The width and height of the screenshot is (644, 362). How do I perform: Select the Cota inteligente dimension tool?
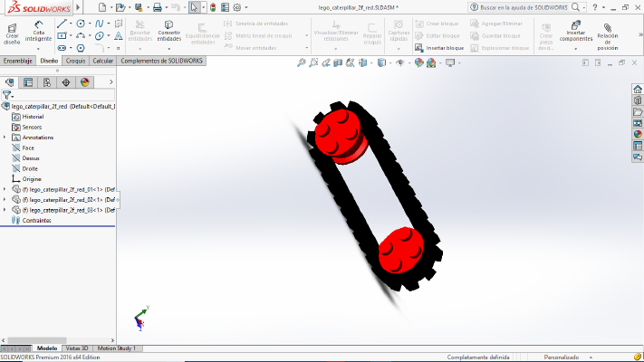tap(38, 32)
